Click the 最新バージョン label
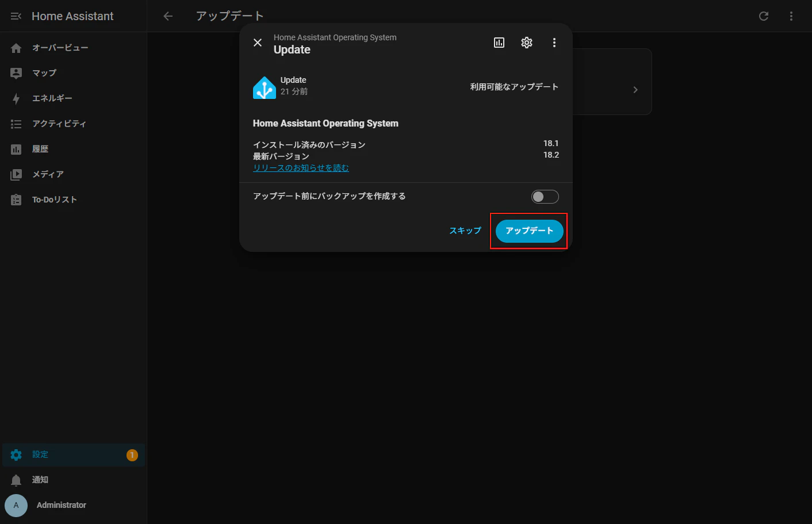The height and width of the screenshot is (524, 812). click(281, 156)
